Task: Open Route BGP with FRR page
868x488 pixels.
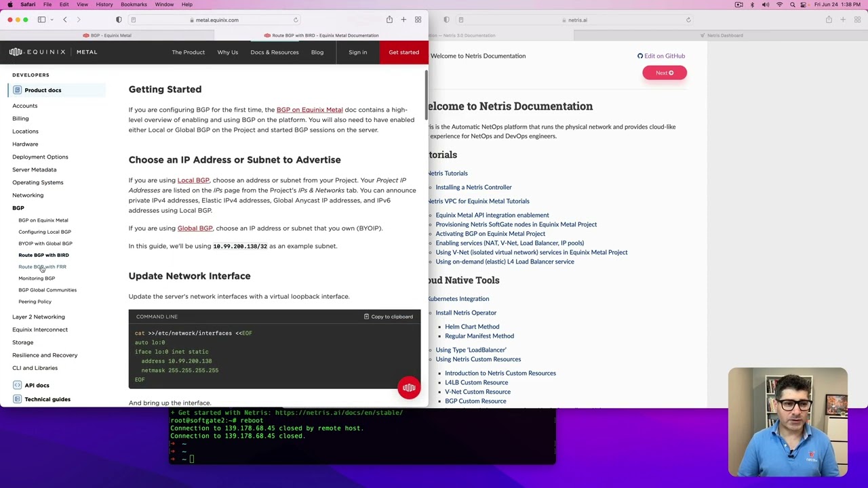Action: click(x=42, y=267)
